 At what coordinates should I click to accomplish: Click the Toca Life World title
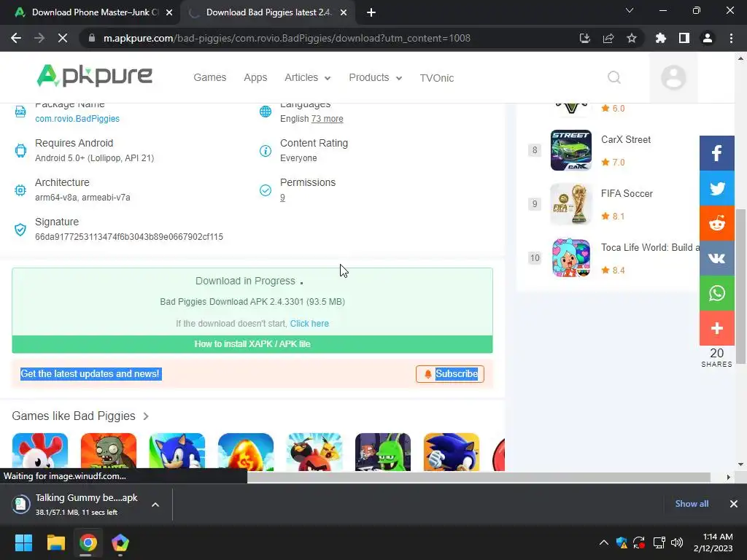pyautogui.click(x=650, y=247)
